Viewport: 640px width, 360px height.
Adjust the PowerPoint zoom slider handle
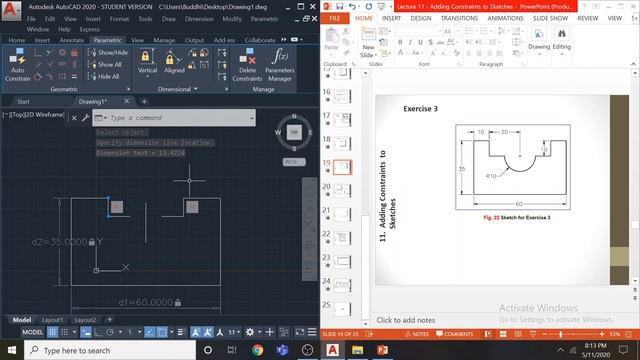tap(561, 334)
